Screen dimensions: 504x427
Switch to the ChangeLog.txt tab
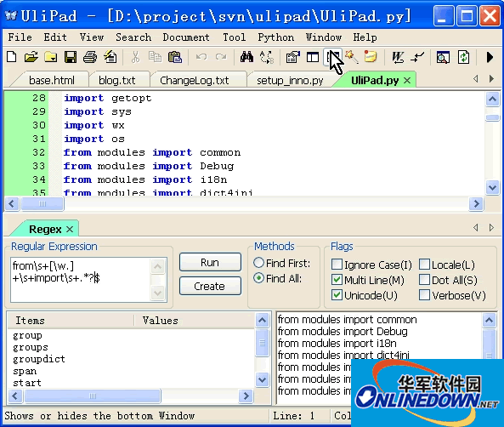pyautogui.click(x=195, y=80)
